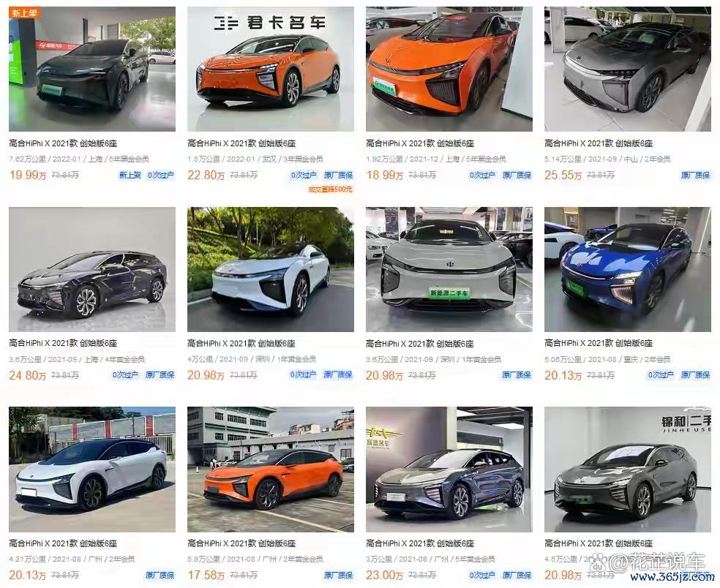Click the 24.80万 price of the black car
720x588 pixels.
[28, 375]
